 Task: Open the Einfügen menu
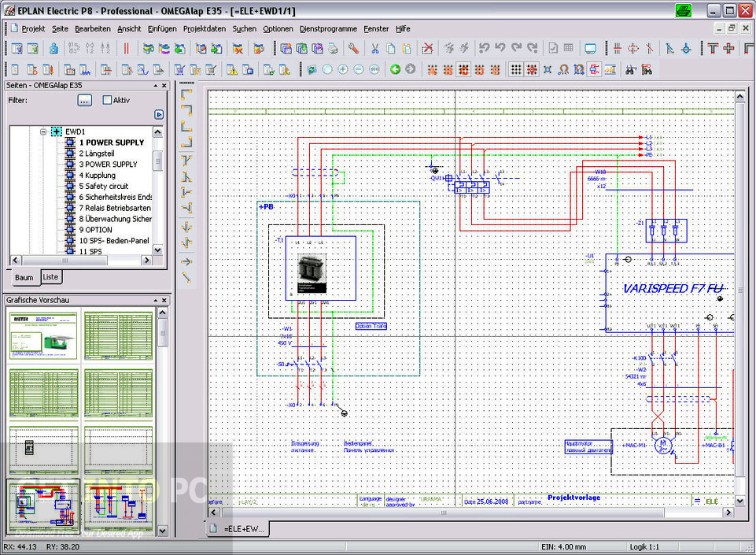[x=162, y=29]
